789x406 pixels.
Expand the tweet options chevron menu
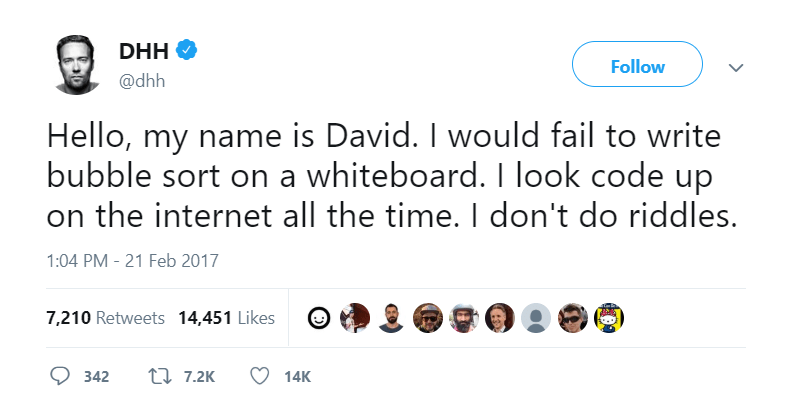pyautogui.click(x=737, y=67)
